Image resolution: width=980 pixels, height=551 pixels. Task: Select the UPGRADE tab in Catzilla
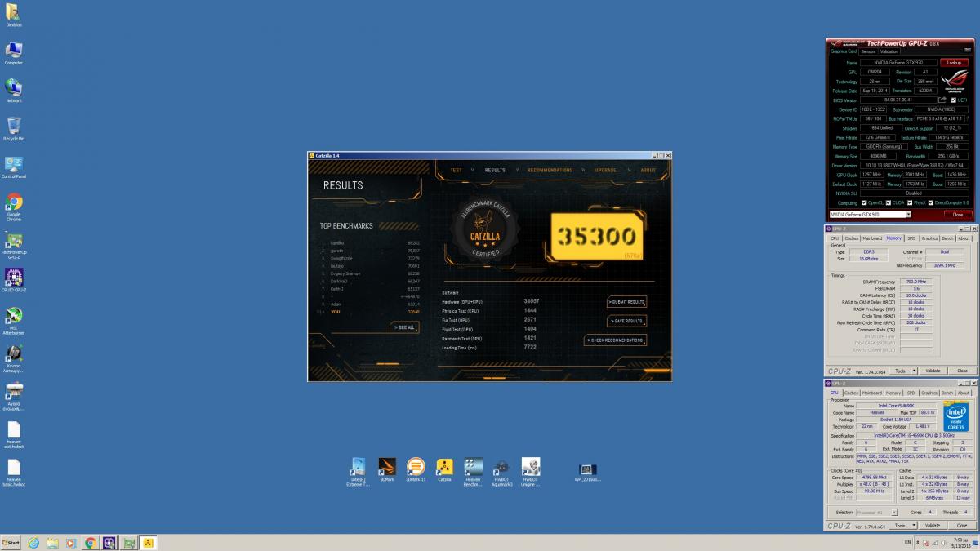point(605,171)
